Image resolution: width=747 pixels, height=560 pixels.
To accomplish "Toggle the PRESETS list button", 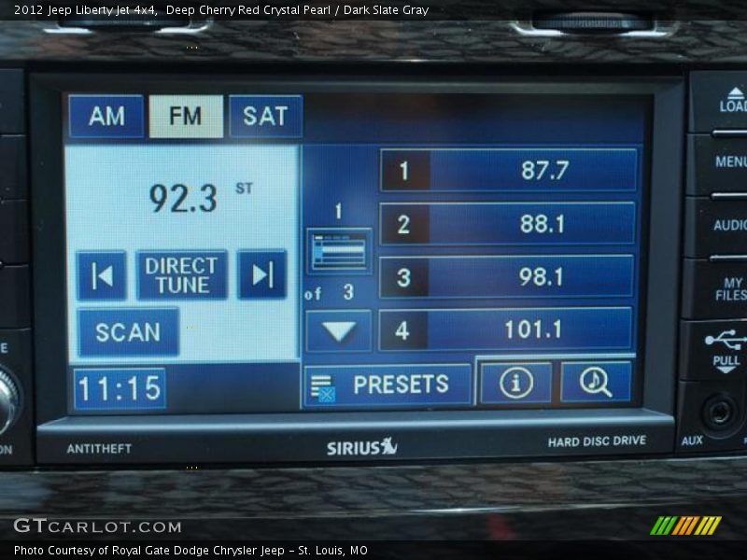I will [x=388, y=385].
